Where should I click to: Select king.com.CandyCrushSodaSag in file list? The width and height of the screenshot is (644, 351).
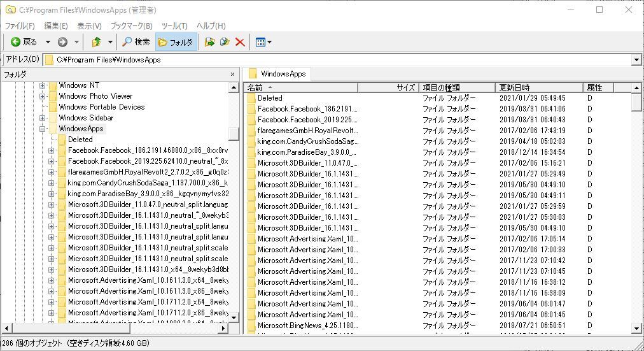(307, 141)
